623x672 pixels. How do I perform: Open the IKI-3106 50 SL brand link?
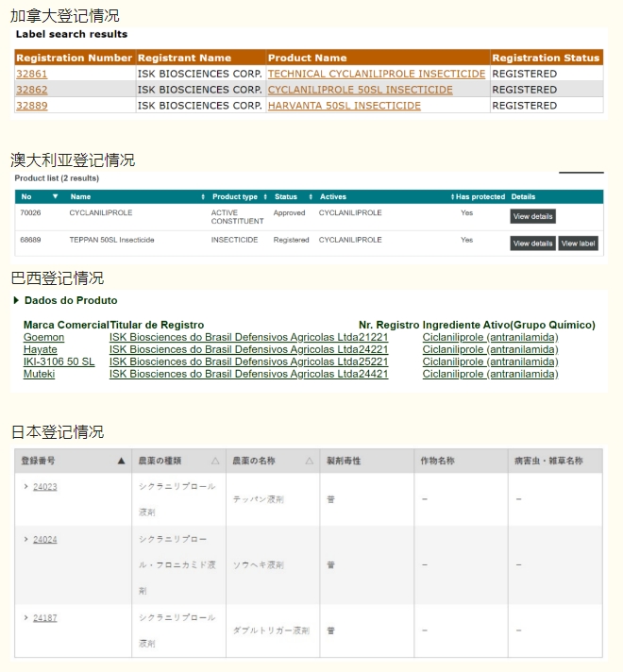click(59, 361)
